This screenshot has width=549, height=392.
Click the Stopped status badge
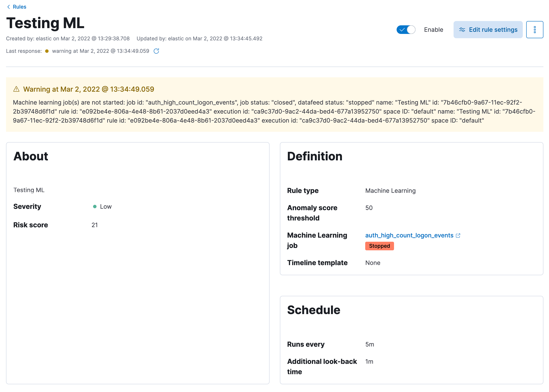[379, 246]
